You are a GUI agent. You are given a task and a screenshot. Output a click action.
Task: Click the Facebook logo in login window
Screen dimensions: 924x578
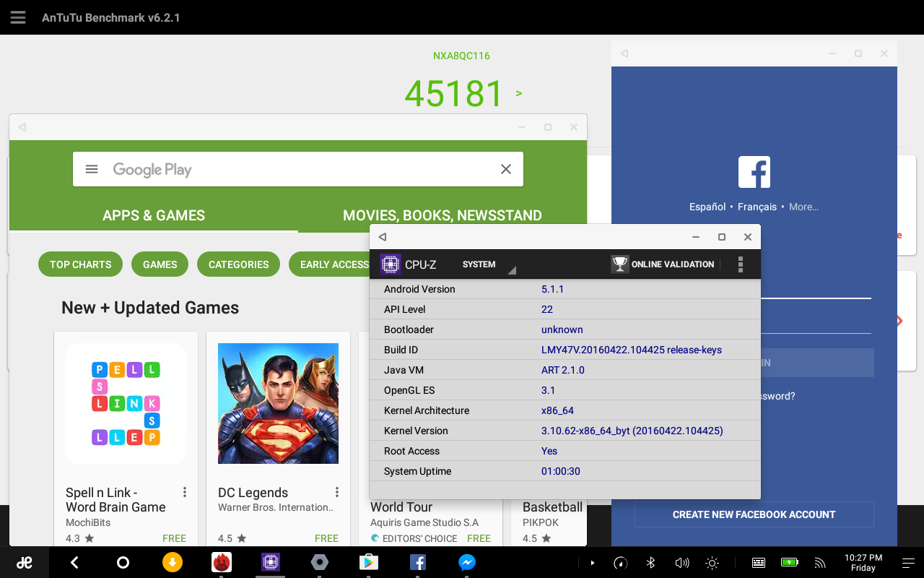pyautogui.click(x=754, y=172)
